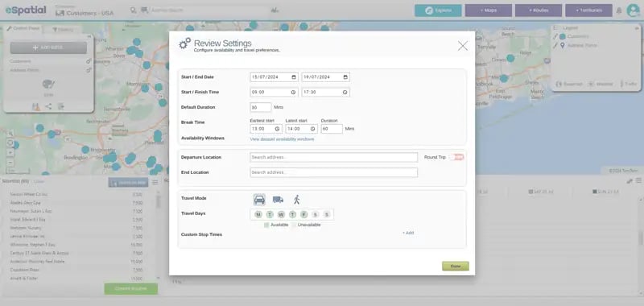
Task: Toggle Monday travel day
Action: (x=258, y=214)
